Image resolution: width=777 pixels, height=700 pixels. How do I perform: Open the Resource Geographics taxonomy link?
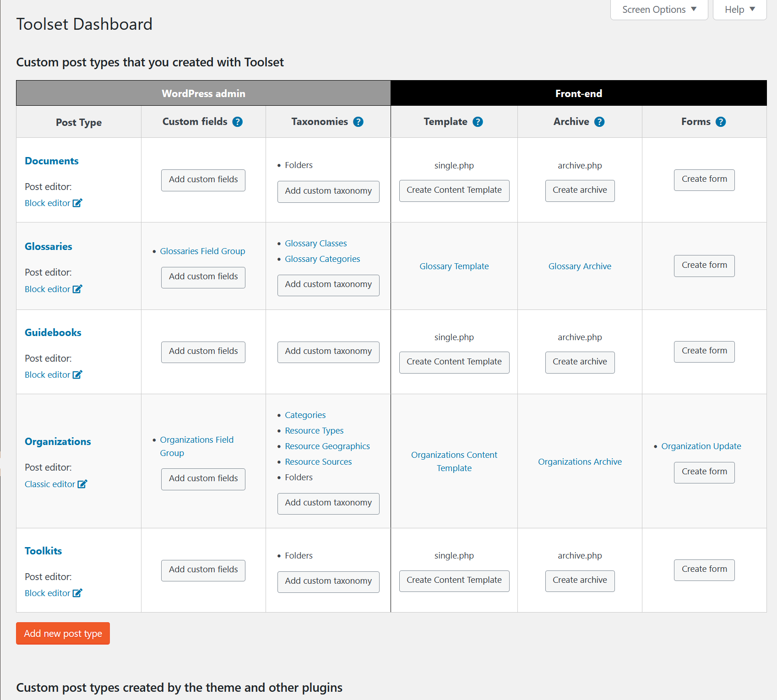pos(327,446)
